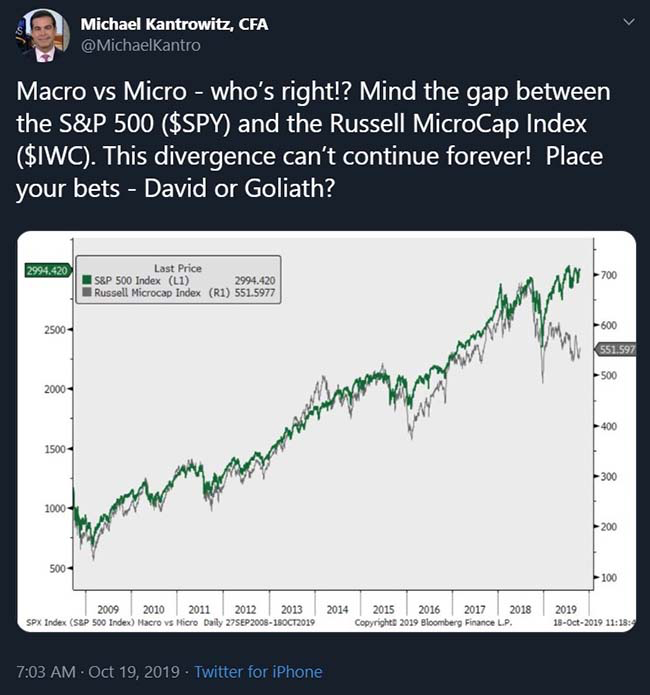Select the green 2994.420 price tag on left axis
This screenshot has width=650, height=695.
[x=48, y=270]
